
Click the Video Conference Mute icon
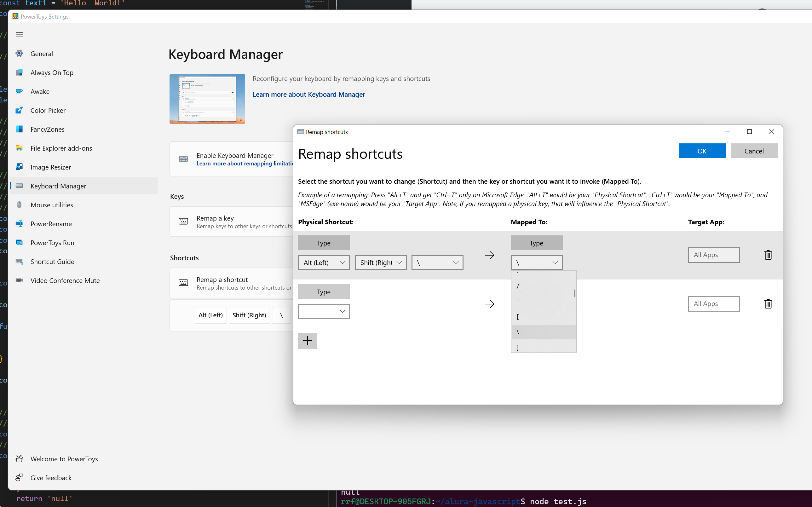[19, 280]
